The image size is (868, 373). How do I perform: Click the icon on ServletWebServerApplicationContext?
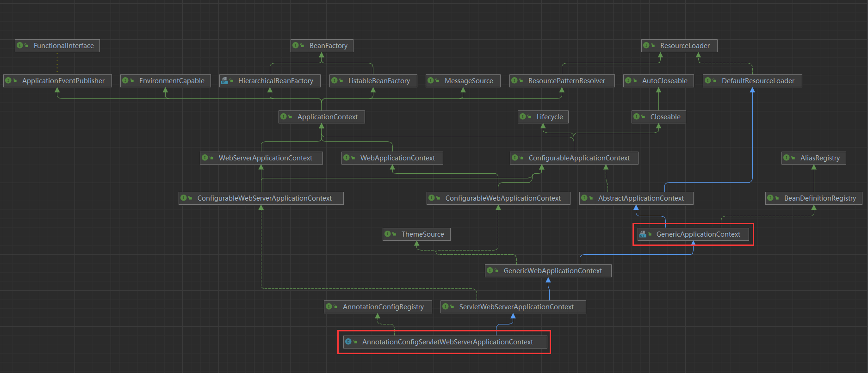(x=446, y=306)
